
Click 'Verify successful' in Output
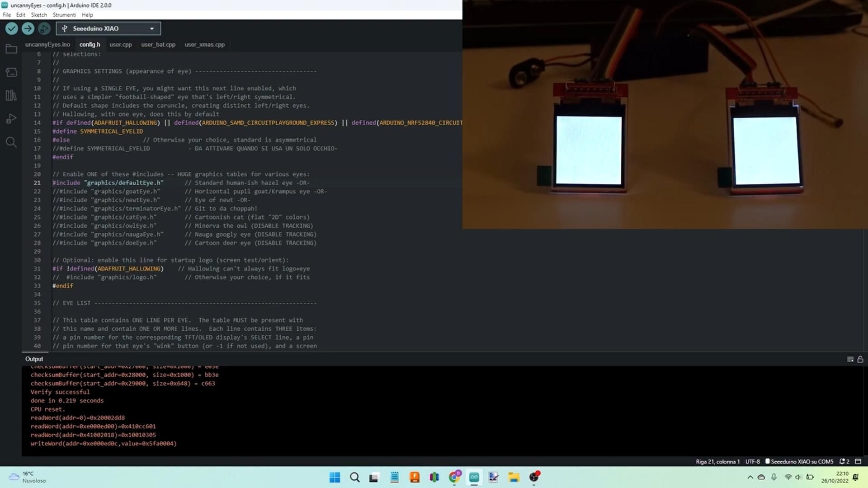pyautogui.click(x=60, y=392)
